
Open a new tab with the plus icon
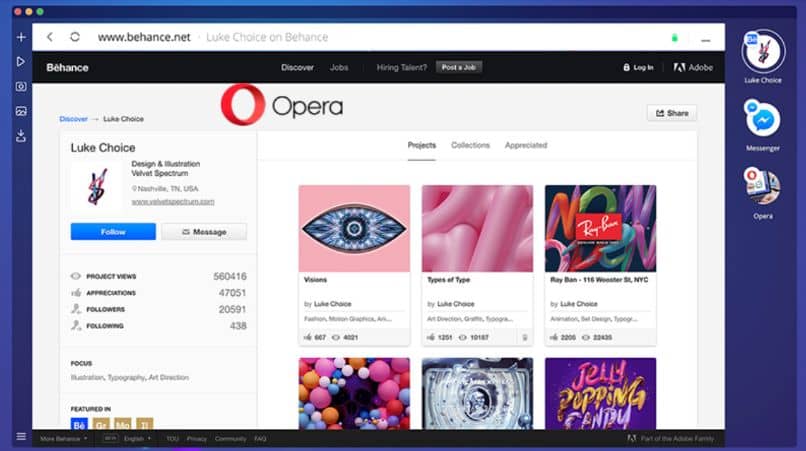(x=21, y=37)
